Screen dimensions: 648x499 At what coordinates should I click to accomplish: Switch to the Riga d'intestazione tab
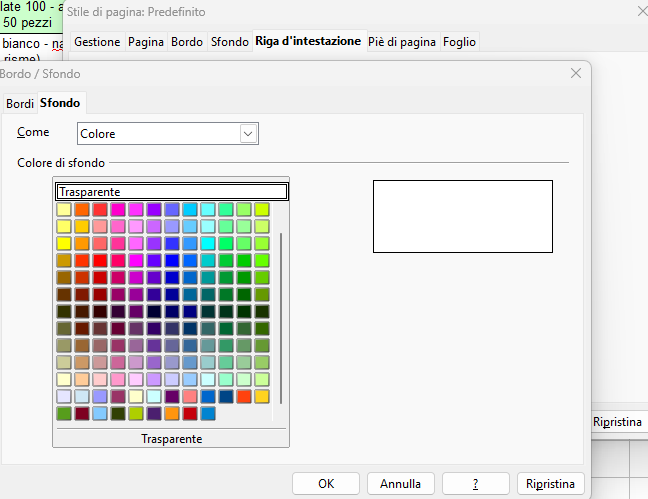coord(308,42)
